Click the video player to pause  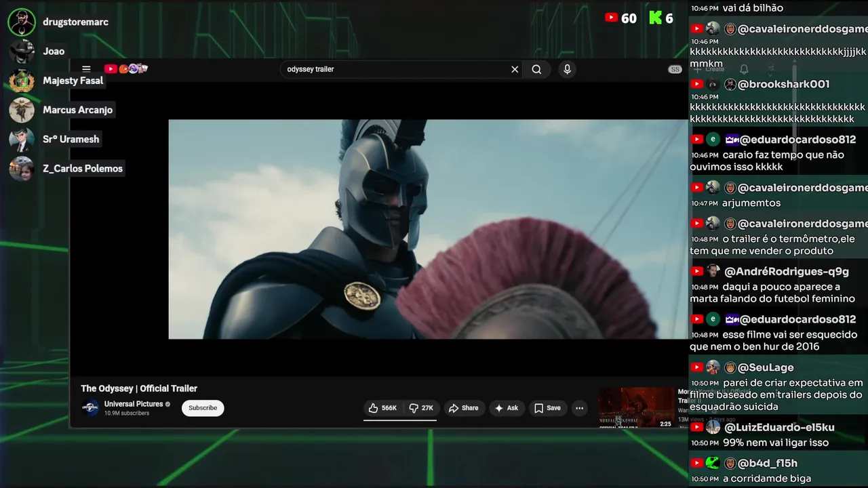[x=428, y=229]
